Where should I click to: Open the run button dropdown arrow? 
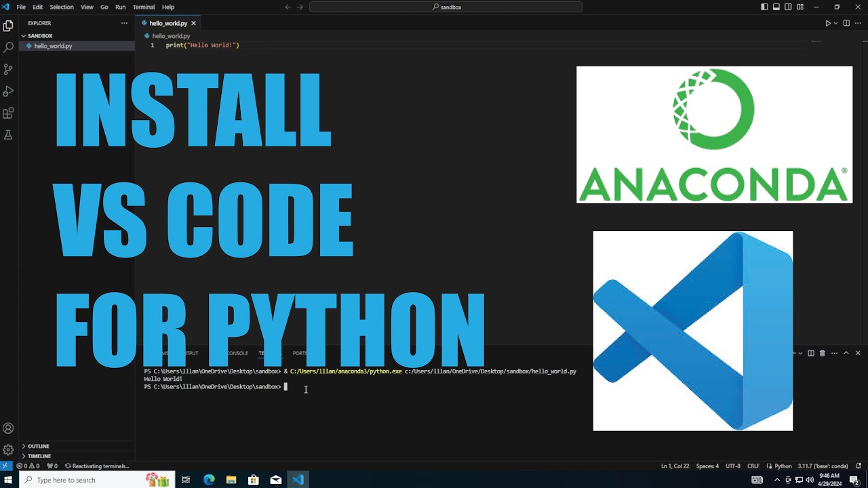[835, 23]
